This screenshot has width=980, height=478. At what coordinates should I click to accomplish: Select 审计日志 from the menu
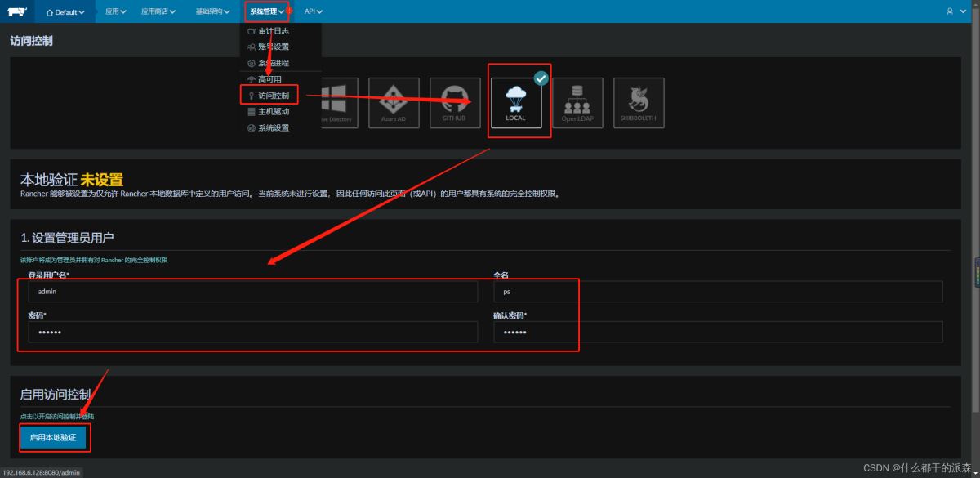tap(269, 30)
